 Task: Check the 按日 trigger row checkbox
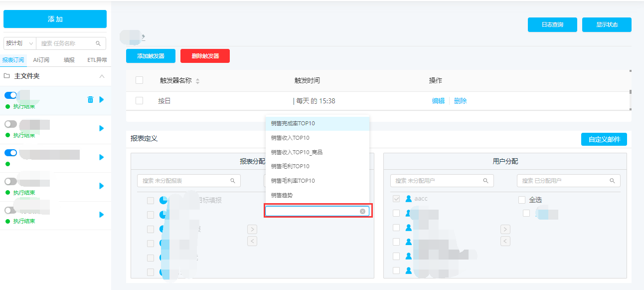(139, 101)
